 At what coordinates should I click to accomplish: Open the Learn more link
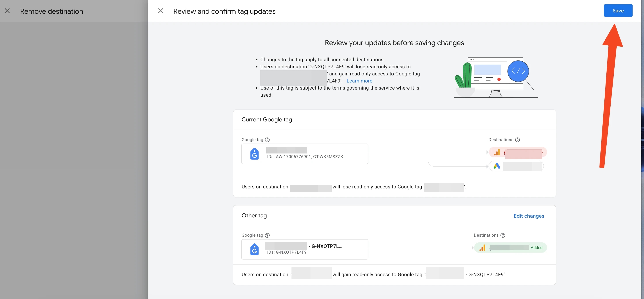(x=359, y=81)
